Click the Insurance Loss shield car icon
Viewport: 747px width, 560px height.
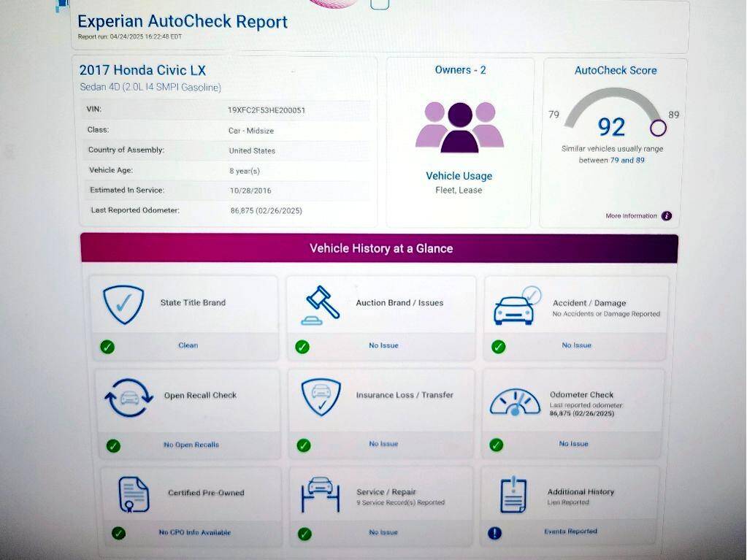321,396
